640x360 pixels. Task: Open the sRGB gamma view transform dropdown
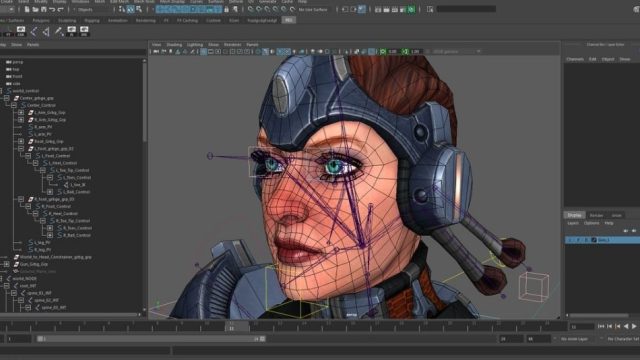point(456,51)
